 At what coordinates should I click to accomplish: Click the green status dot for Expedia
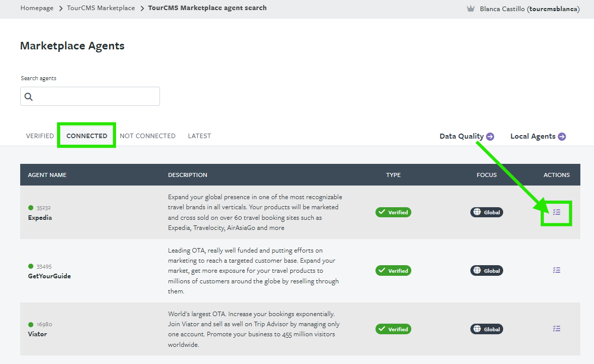click(31, 207)
